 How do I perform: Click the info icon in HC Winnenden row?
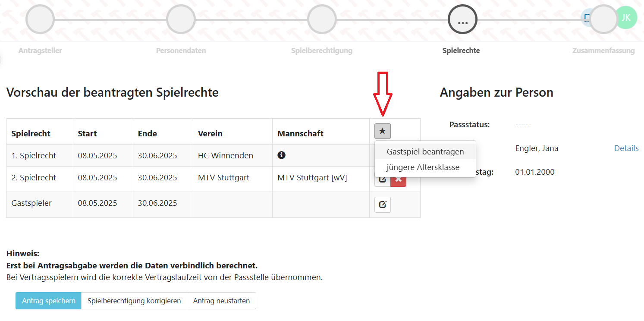tap(281, 155)
